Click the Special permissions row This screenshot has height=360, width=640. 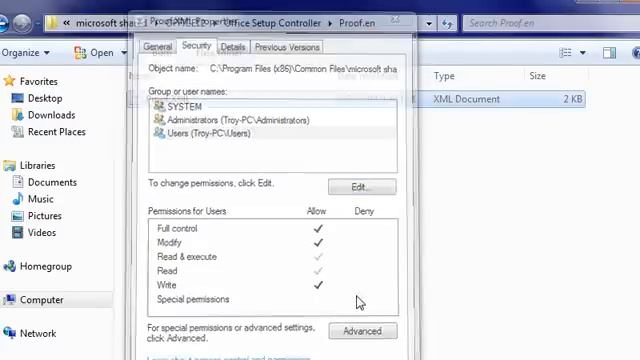pos(273,299)
